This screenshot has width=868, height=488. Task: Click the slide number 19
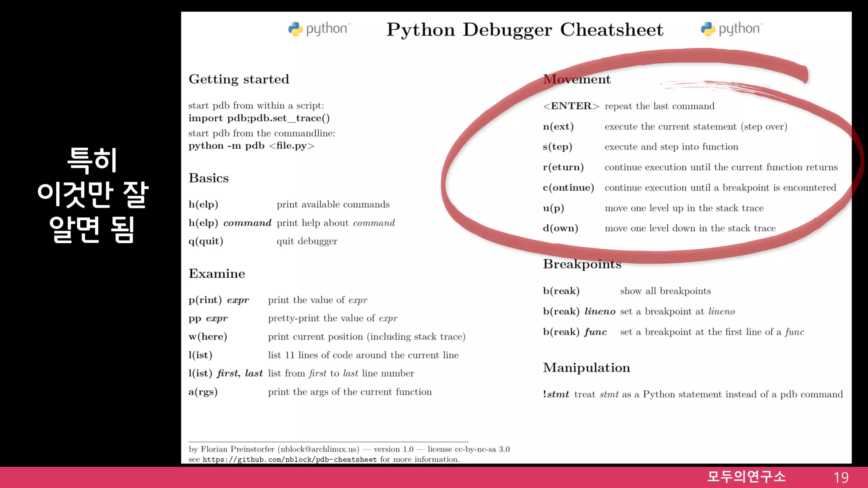pyautogui.click(x=841, y=477)
